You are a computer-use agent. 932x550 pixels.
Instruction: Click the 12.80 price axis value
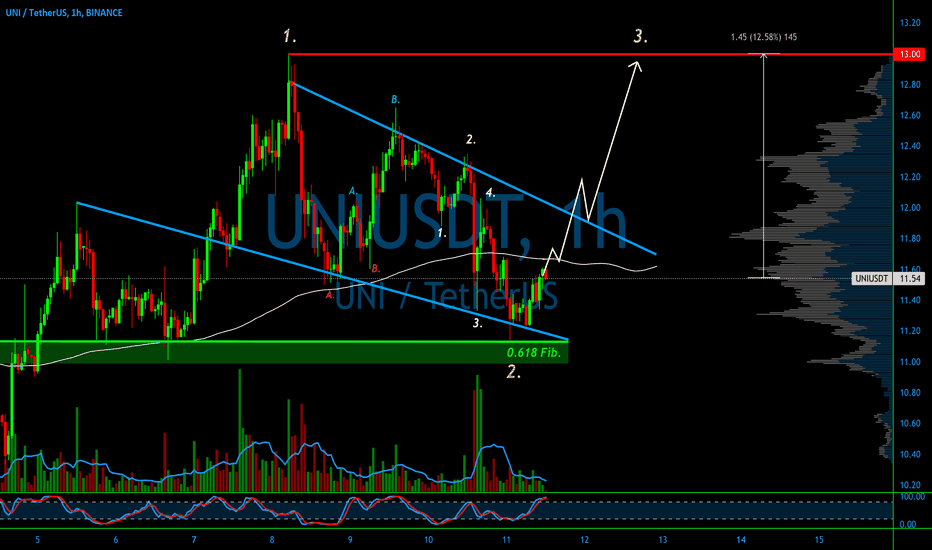(909, 85)
